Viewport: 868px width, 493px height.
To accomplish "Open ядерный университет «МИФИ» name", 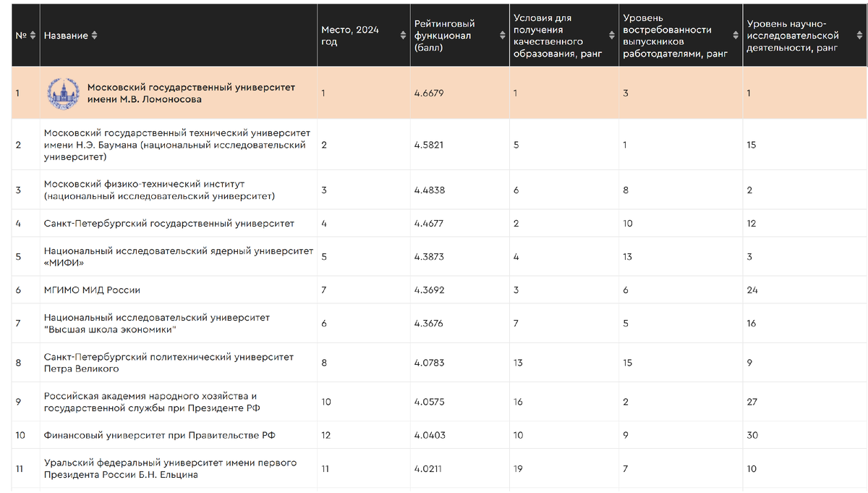I will 179,256.
